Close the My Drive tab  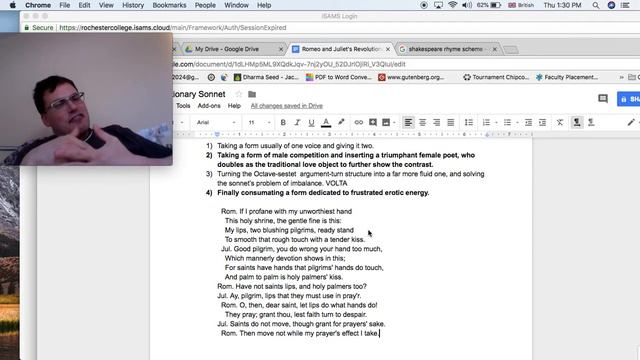pyautogui.click(x=281, y=49)
